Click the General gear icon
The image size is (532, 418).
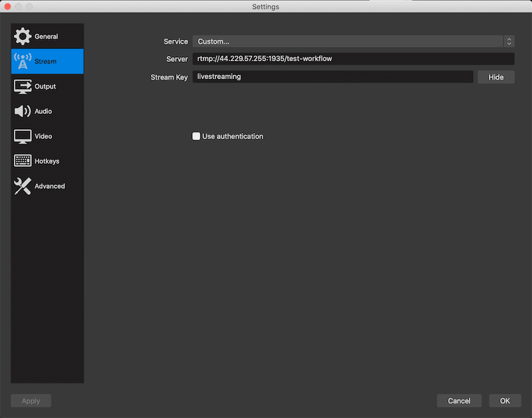point(23,37)
